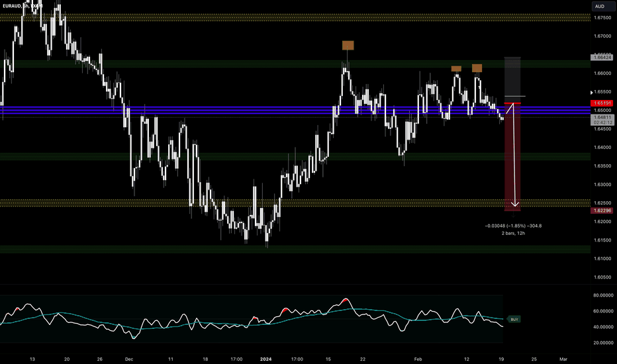
Task: Select the red profit zone of short position
Action: pyautogui.click(x=512, y=157)
